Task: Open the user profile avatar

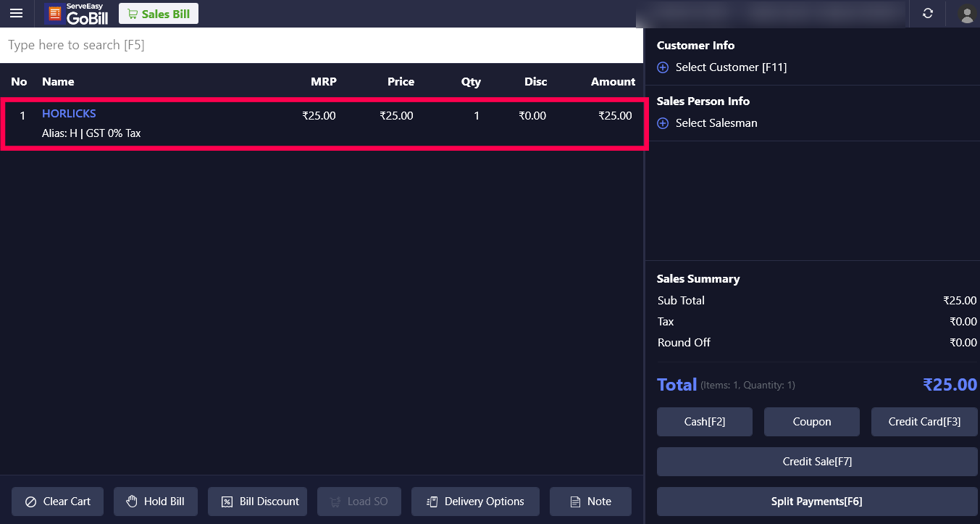Action: click(966, 14)
